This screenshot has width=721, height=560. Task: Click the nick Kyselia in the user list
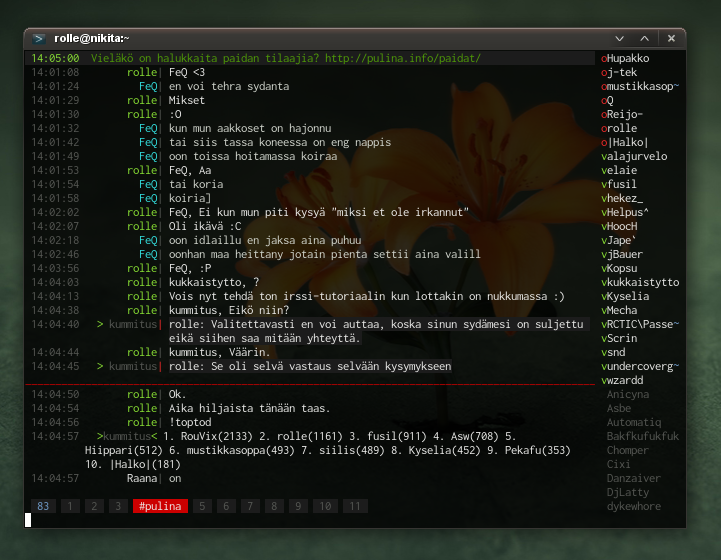[627, 297]
